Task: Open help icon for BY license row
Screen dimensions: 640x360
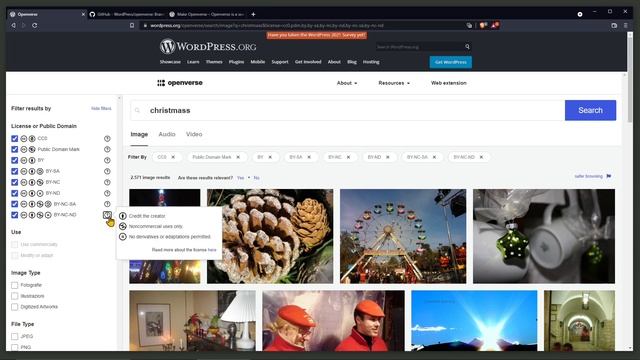Action: pyautogui.click(x=107, y=160)
